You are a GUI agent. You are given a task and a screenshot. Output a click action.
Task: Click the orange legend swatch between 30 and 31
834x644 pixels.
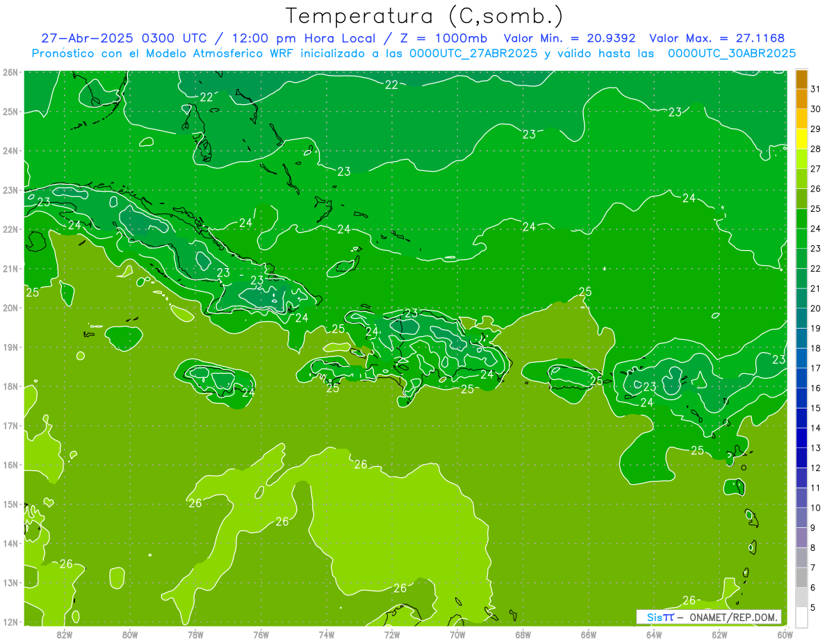801,99
